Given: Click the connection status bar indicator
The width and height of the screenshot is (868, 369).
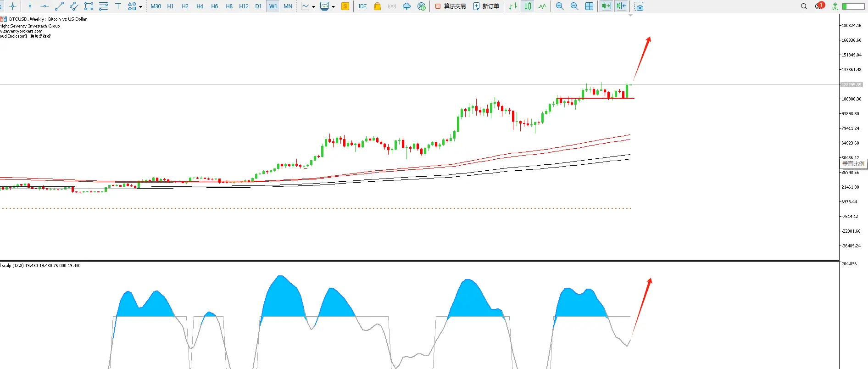Looking at the screenshot, I should coord(854,6).
